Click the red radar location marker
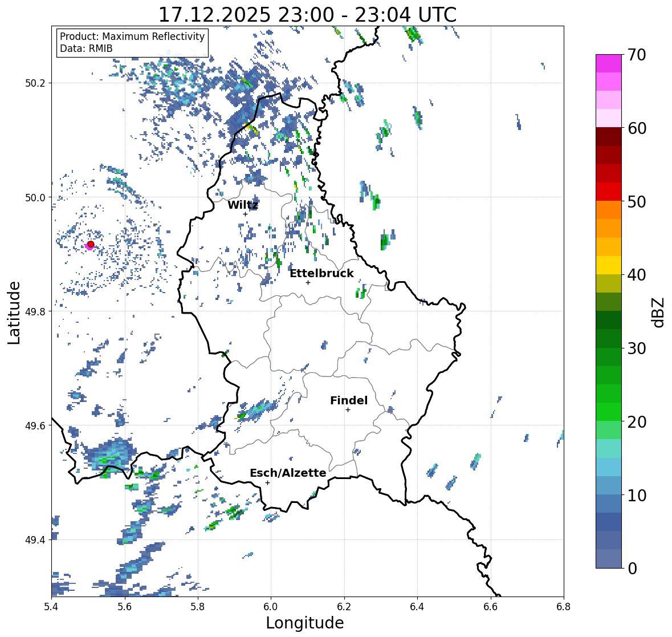This screenshot has width=672, height=637. 91,244
